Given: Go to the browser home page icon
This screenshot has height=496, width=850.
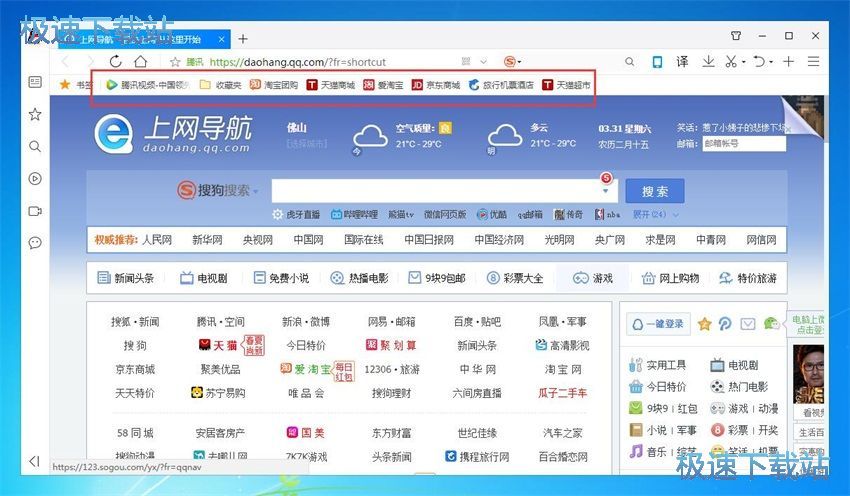Looking at the screenshot, I should point(141,61).
